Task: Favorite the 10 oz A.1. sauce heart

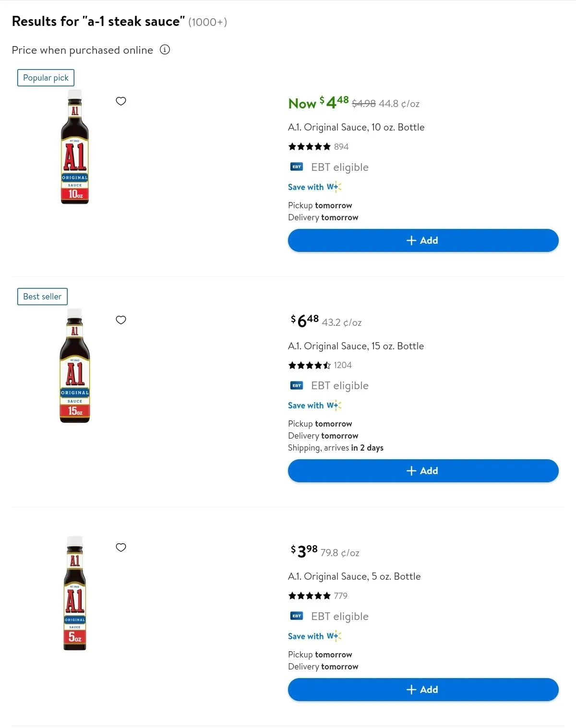Action: coord(121,101)
